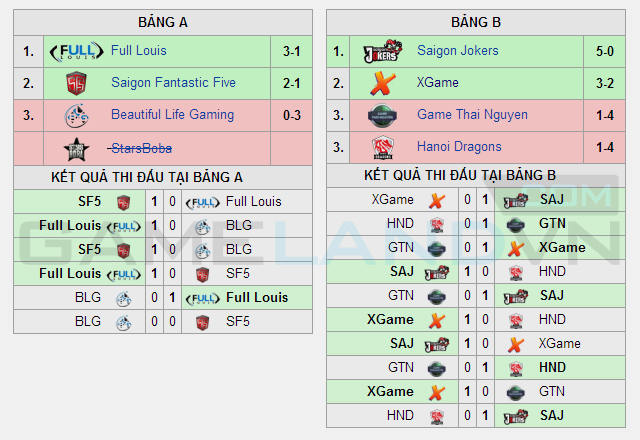Click the Saigon Fantastic Five shield logo
Viewport: 640px width, 440px height.
coord(76,83)
